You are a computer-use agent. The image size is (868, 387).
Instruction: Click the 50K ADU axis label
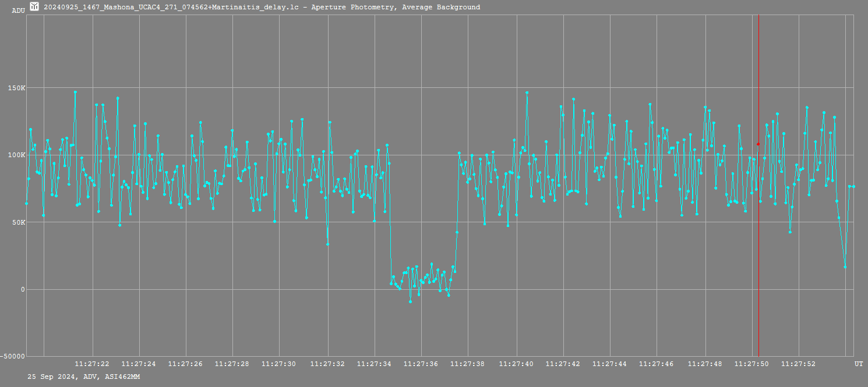click(x=19, y=222)
